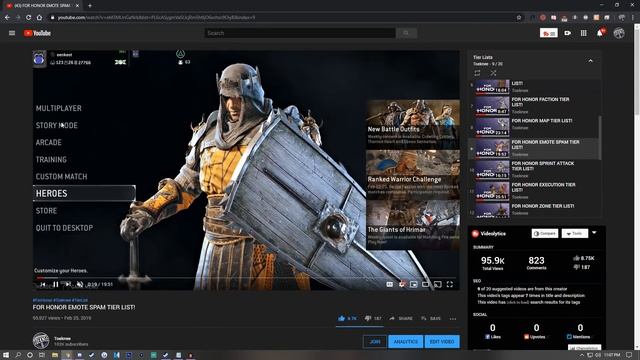Click the video hashtags link
Image resolution: width=640 pixels, height=360 pixels.
[x=60, y=300]
